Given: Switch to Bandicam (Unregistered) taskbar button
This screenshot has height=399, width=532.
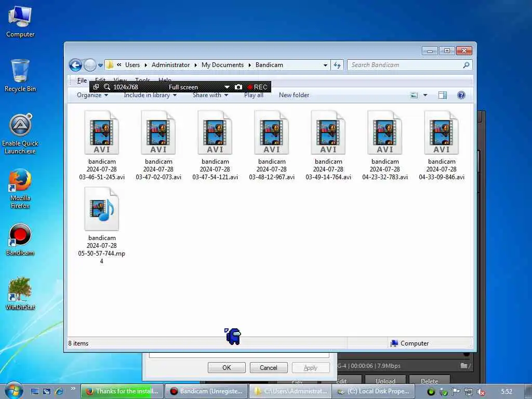Looking at the screenshot, I should tap(206, 391).
